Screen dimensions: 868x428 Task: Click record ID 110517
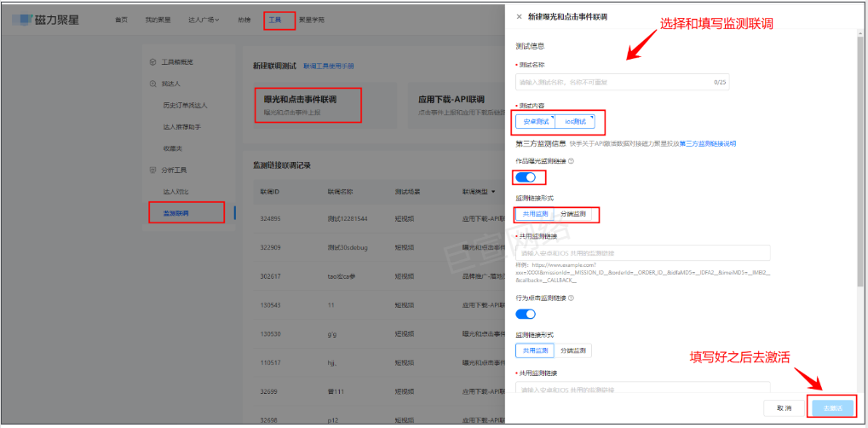pyautogui.click(x=271, y=362)
